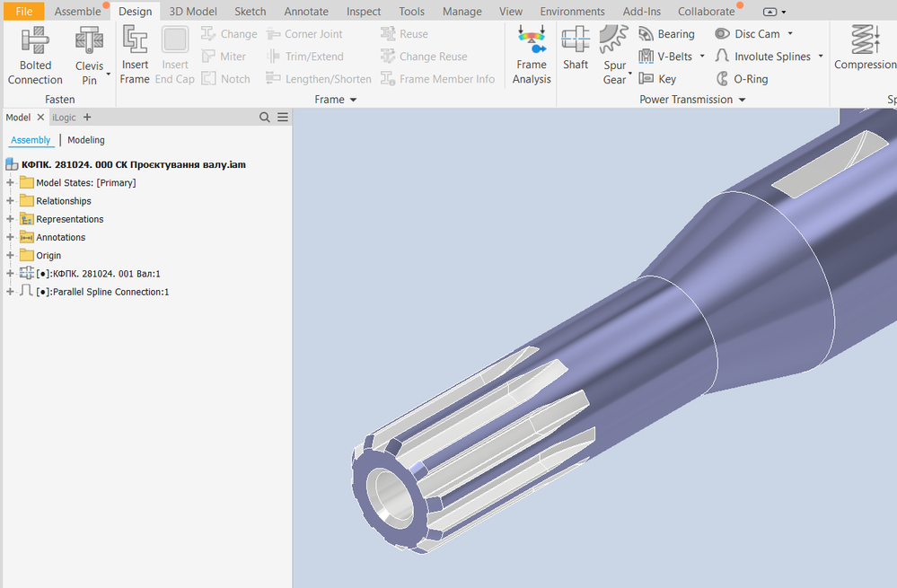Open the Spur Gear dropdown arrow
Image resolution: width=897 pixels, height=588 pixels.
pos(629,74)
